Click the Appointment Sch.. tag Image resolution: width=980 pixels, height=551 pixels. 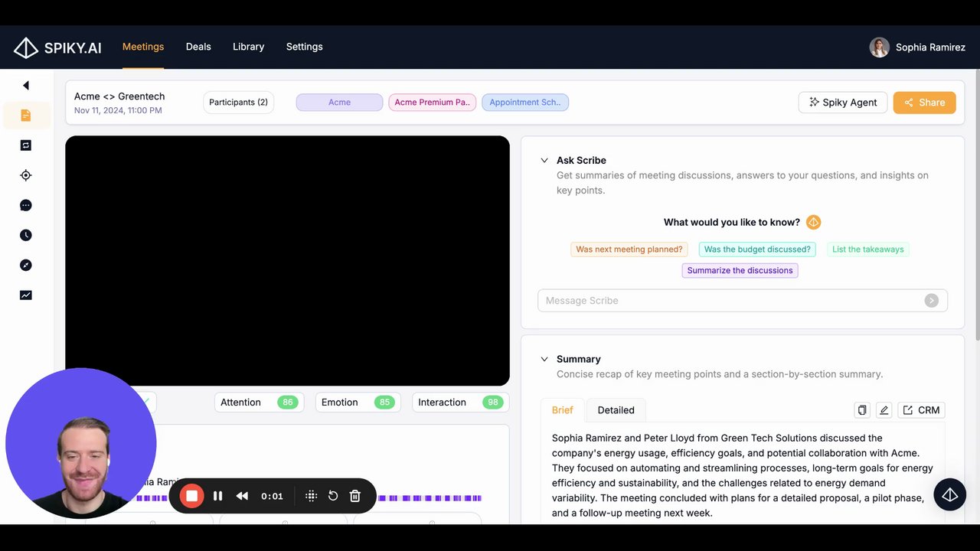525,103
